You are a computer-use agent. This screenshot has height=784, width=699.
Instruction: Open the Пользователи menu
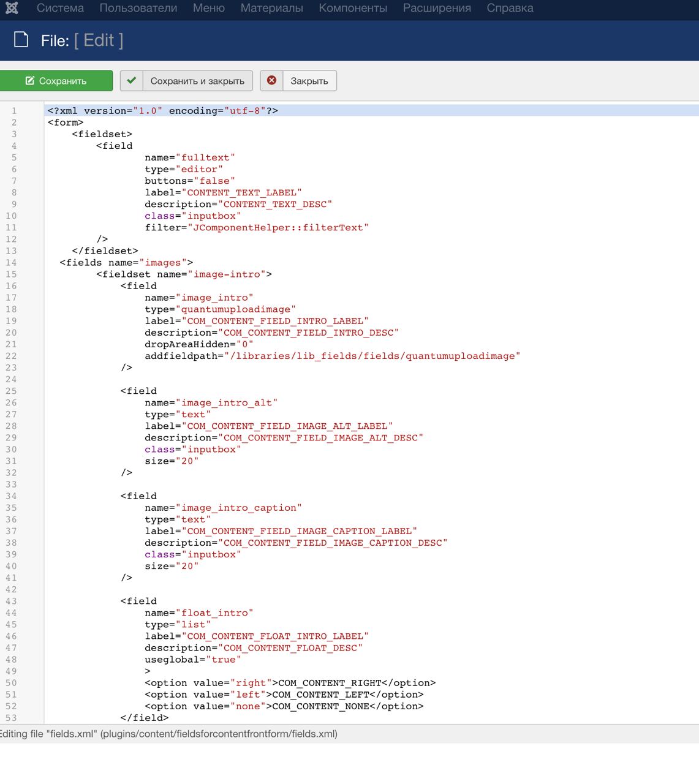point(138,8)
